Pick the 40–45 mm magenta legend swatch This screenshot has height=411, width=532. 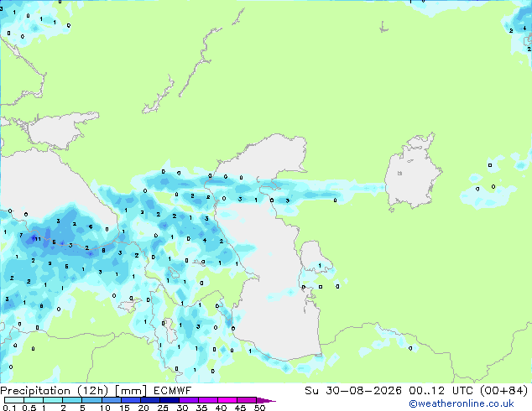click(227, 400)
